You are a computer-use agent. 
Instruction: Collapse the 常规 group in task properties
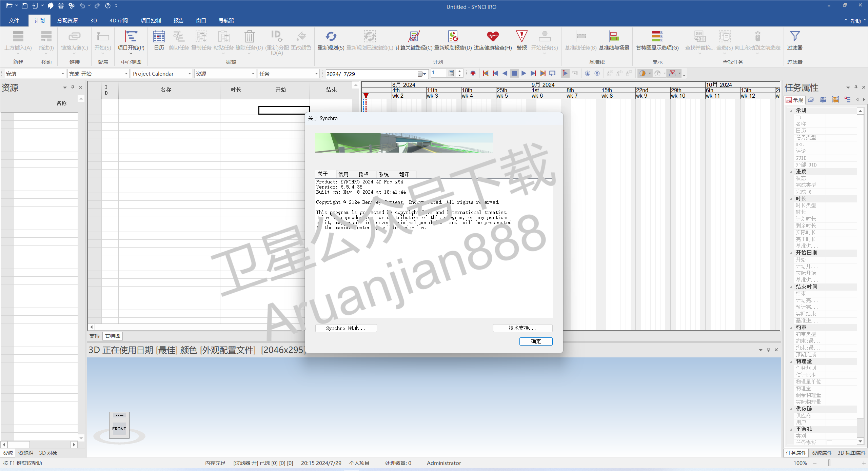coord(791,111)
